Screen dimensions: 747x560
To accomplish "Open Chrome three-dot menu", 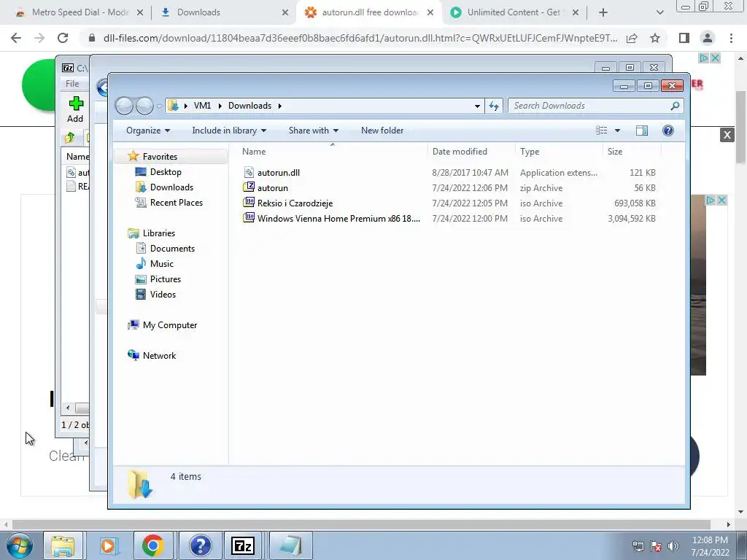I will (x=731, y=38).
